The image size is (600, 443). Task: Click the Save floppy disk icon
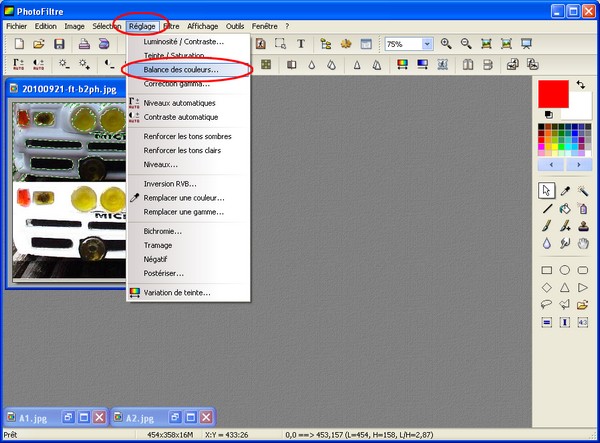(x=59, y=44)
